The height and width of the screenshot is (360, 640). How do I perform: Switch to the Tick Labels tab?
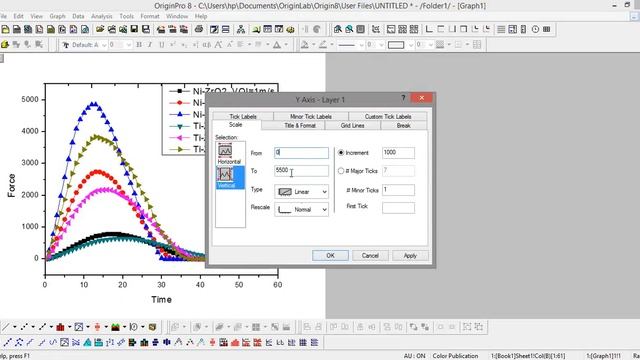pos(243,116)
